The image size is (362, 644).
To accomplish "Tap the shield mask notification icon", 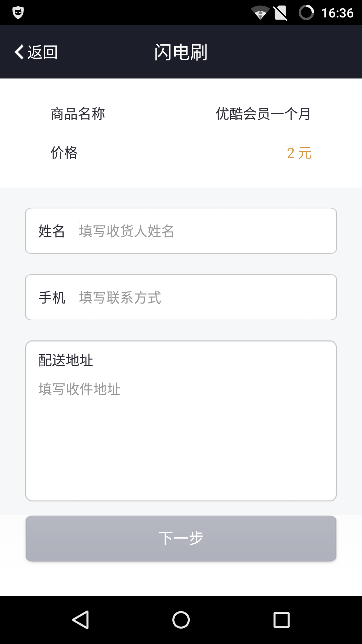I will (18, 13).
